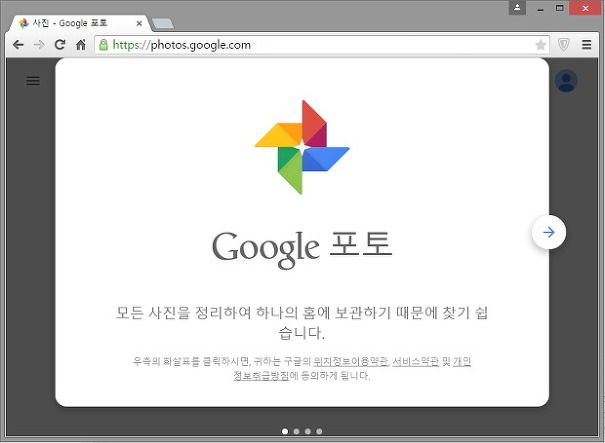Select the first intro page dot
The height and width of the screenshot is (443, 605).
point(285,431)
